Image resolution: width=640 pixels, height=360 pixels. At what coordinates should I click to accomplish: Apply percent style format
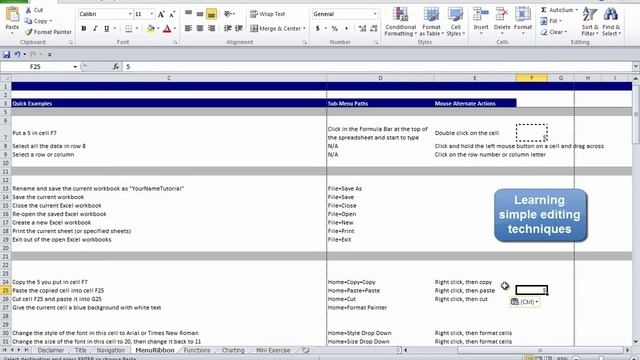tap(335, 29)
